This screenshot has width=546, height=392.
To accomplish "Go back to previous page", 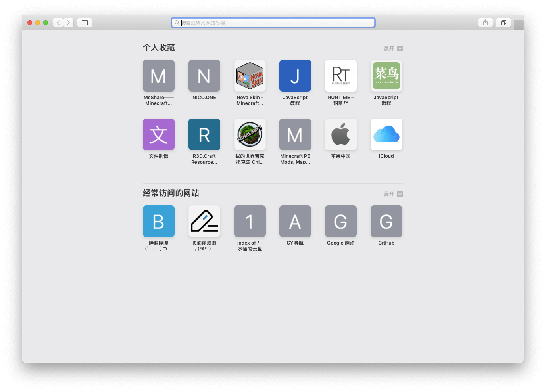I will pyautogui.click(x=58, y=23).
